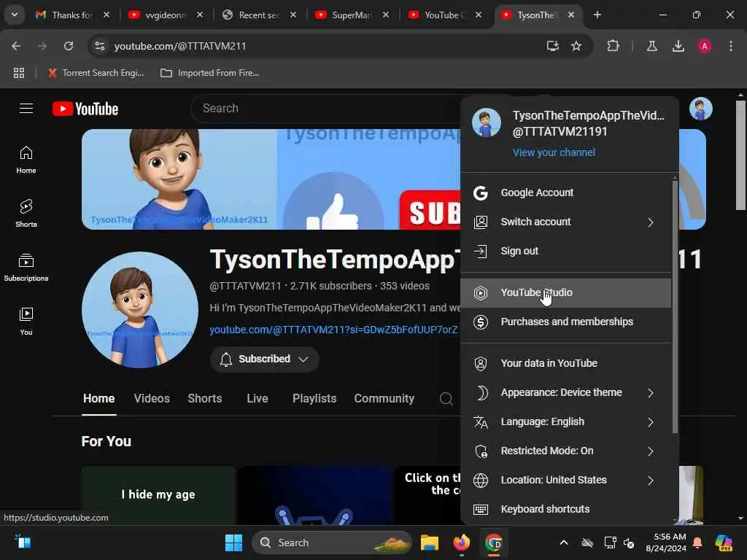This screenshot has width=747, height=560.
Task: Open Subscriptions in the sidebar
Action: [x=26, y=267]
